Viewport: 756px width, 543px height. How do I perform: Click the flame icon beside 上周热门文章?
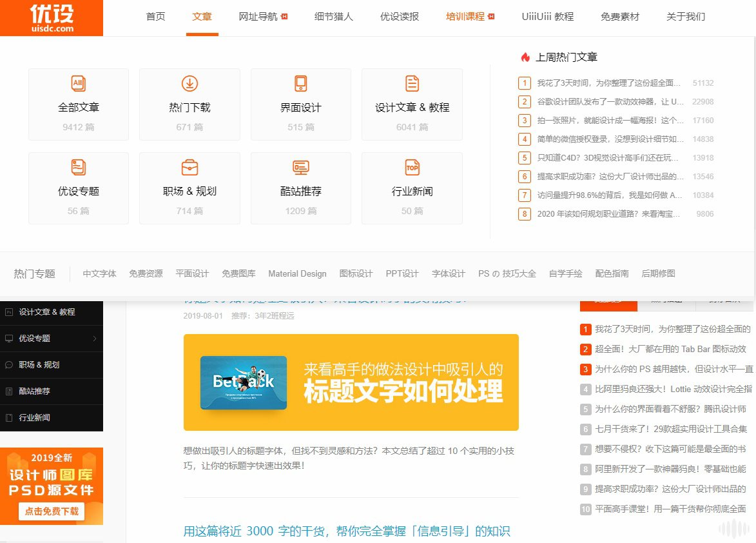525,57
